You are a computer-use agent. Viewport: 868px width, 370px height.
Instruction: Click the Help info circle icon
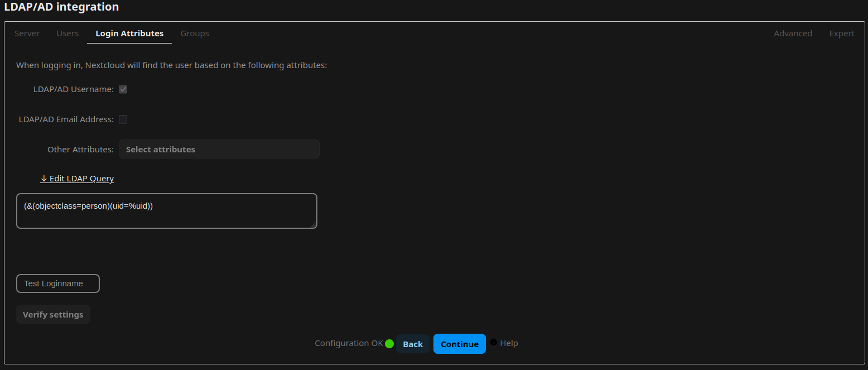(493, 343)
